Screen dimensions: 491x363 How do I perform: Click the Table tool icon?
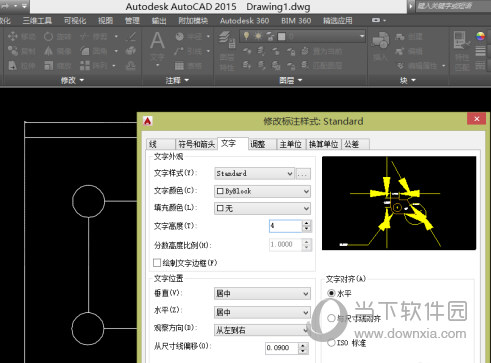tap(179, 66)
